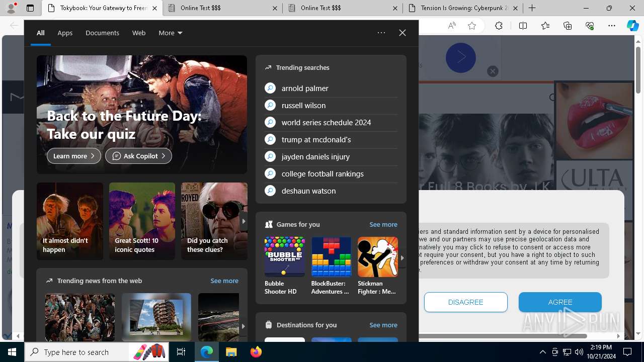Click See more for Destinations for you

pyautogui.click(x=383, y=325)
